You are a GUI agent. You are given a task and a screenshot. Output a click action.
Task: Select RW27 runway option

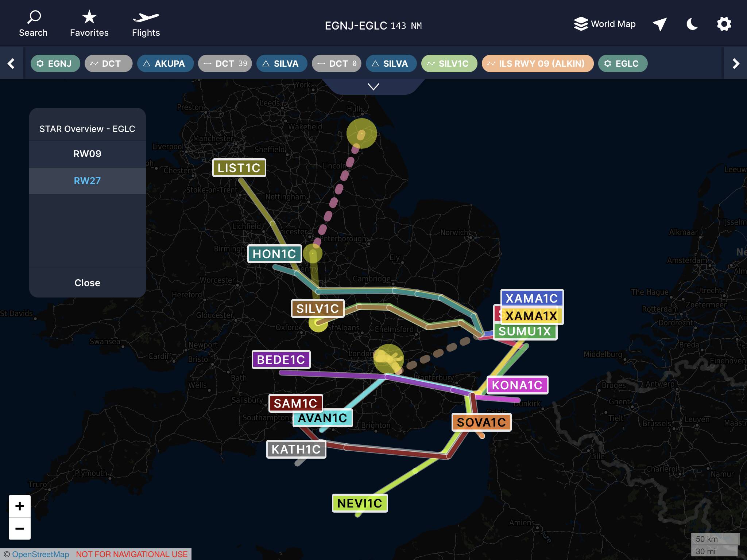(x=87, y=181)
